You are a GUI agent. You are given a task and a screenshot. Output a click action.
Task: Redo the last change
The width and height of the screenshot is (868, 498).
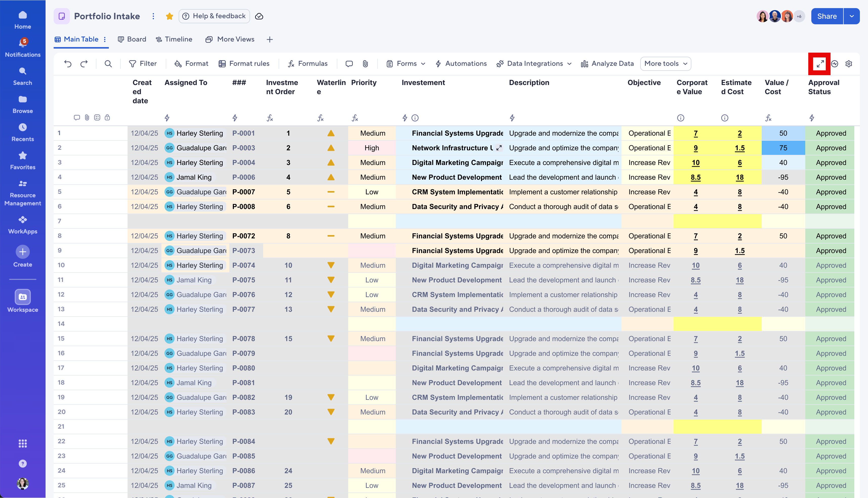click(x=84, y=64)
